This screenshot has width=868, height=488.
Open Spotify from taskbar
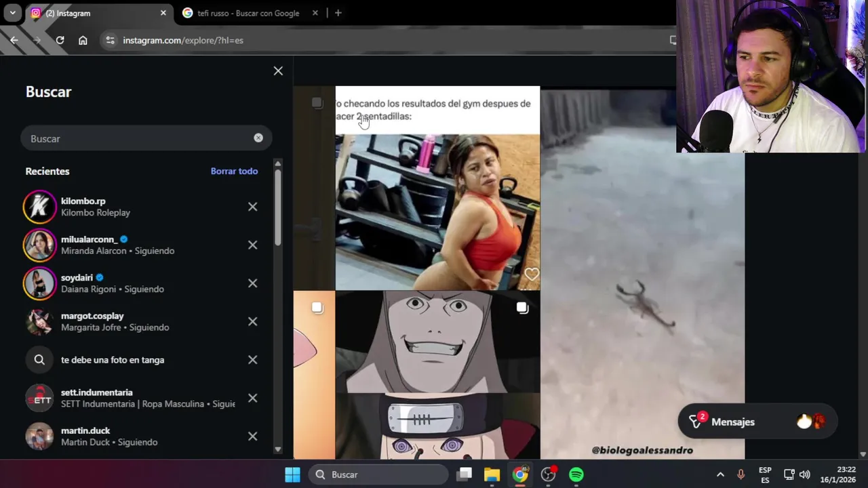tap(576, 474)
